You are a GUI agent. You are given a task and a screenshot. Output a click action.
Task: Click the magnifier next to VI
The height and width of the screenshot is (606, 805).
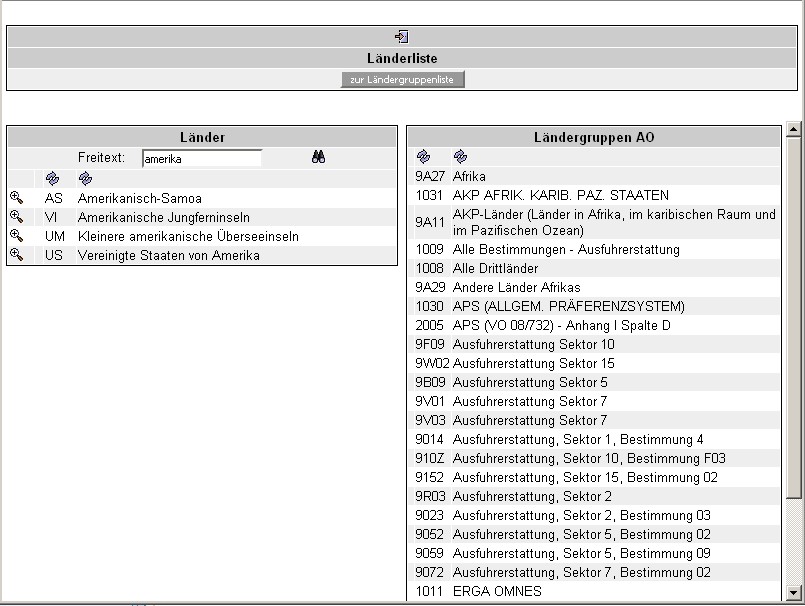click(x=16, y=217)
